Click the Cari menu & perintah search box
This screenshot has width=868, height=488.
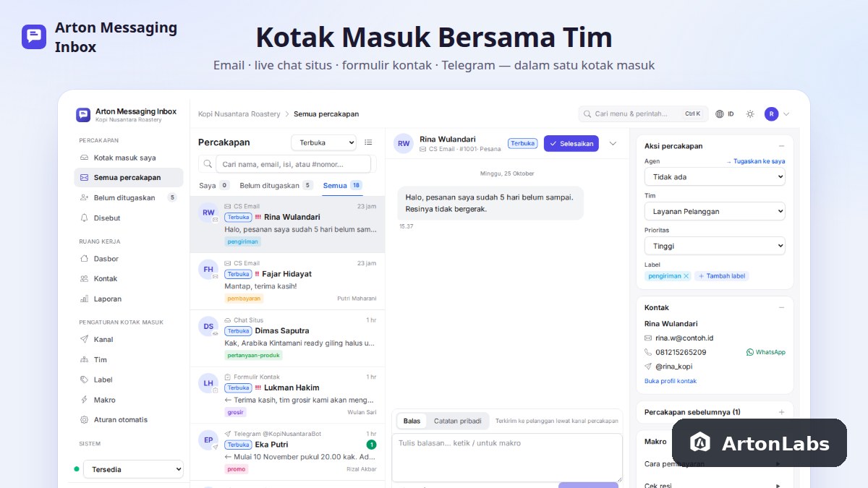643,114
